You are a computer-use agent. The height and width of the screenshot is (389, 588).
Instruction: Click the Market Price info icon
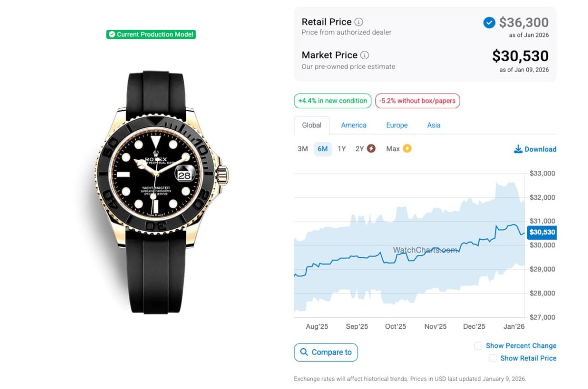tap(365, 55)
